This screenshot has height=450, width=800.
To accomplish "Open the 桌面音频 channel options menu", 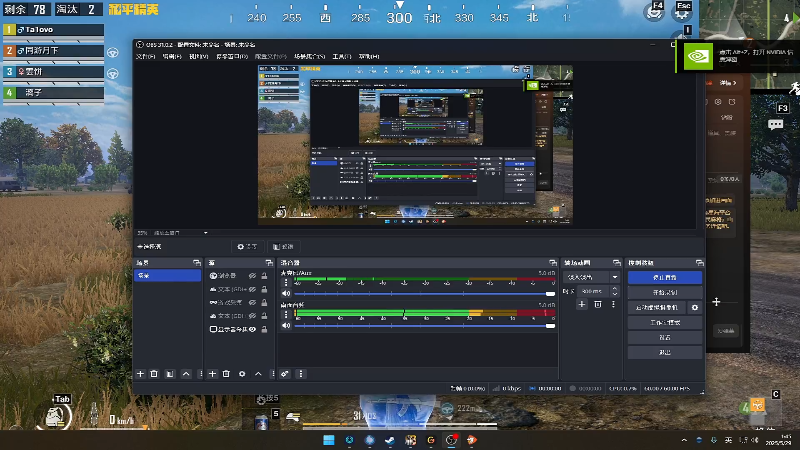I will point(286,314).
